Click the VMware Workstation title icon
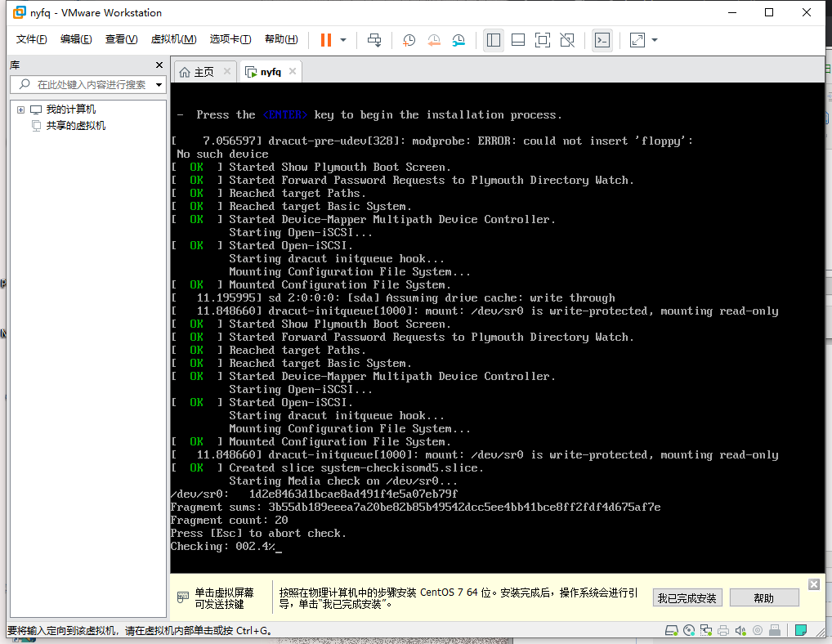The width and height of the screenshot is (832, 644). [x=20, y=12]
